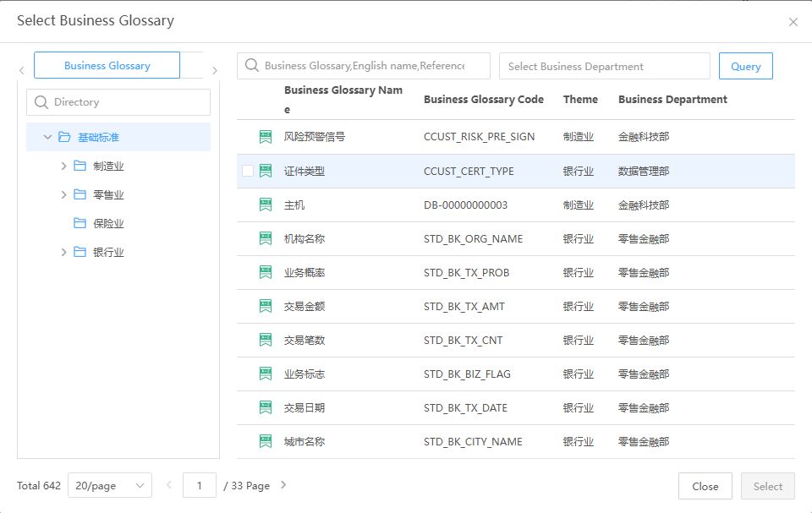This screenshot has height=513, width=812.
Task: Click the folder icon of 保险业
Action: tap(80, 223)
